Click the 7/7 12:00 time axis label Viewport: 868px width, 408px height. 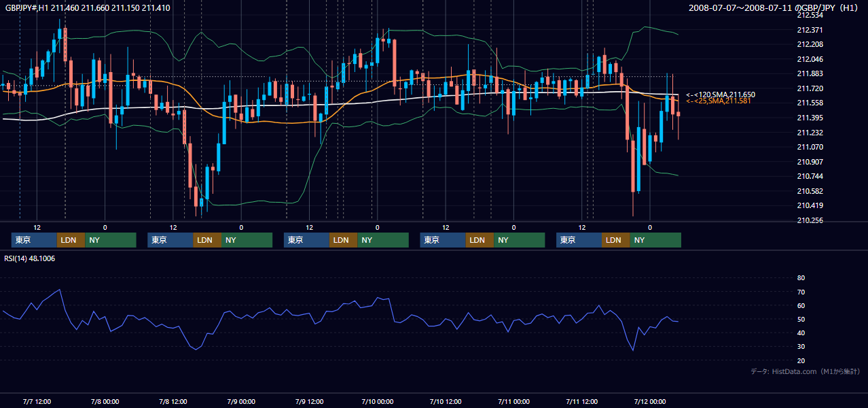pos(37,401)
